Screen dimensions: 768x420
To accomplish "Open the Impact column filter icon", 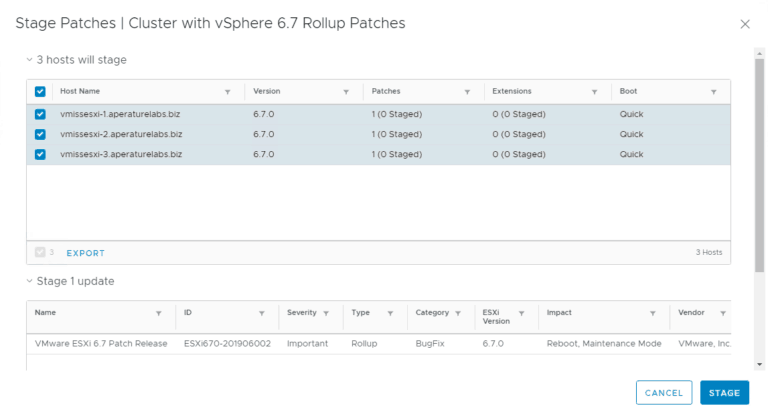I will (x=652, y=313).
